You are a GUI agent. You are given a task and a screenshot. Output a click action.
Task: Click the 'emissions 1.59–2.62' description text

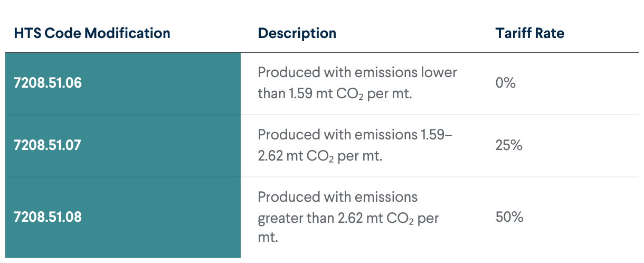click(x=355, y=145)
